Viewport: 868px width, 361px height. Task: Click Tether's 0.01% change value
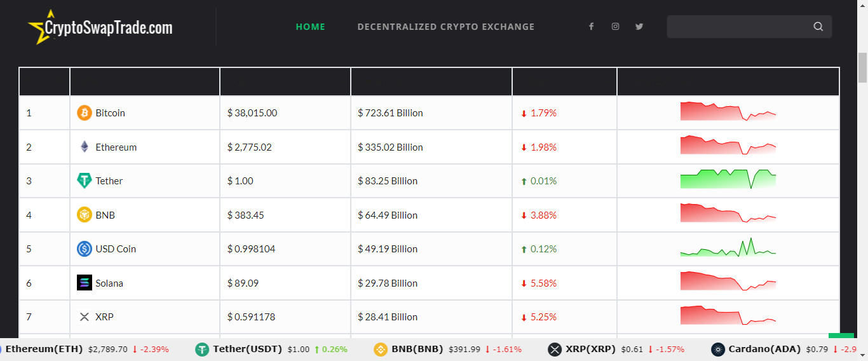[543, 181]
